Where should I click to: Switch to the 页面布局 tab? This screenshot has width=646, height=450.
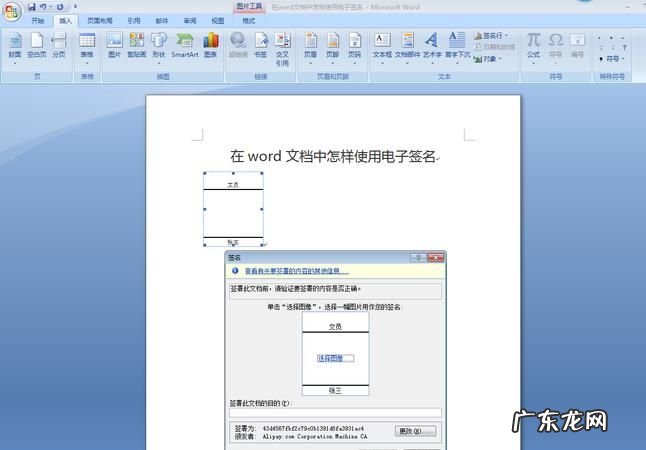[99, 20]
